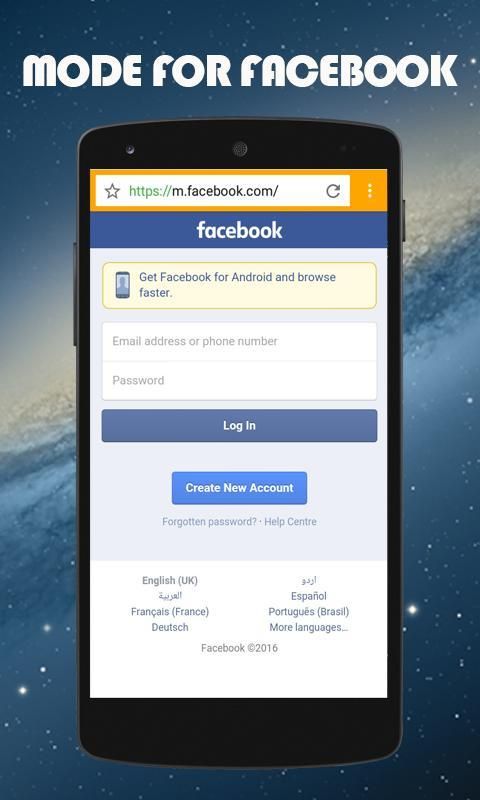Tap the bookmark star icon
This screenshot has width=480, height=800.
[112, 191]
